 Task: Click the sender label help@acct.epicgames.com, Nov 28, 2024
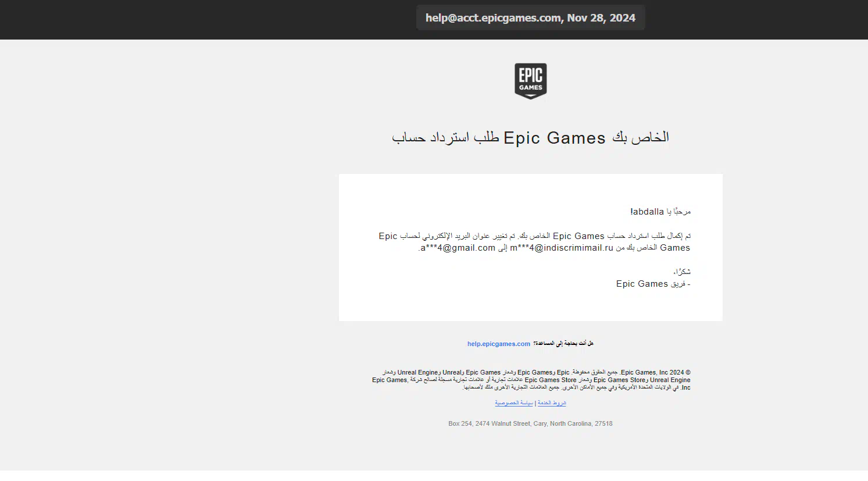tap(530, 18)
